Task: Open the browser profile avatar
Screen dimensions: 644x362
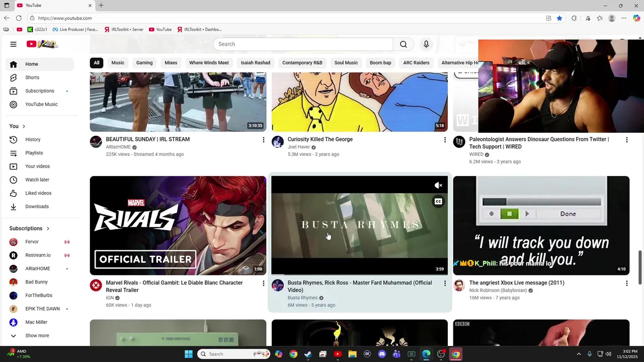Action: [x=612, y=18]
